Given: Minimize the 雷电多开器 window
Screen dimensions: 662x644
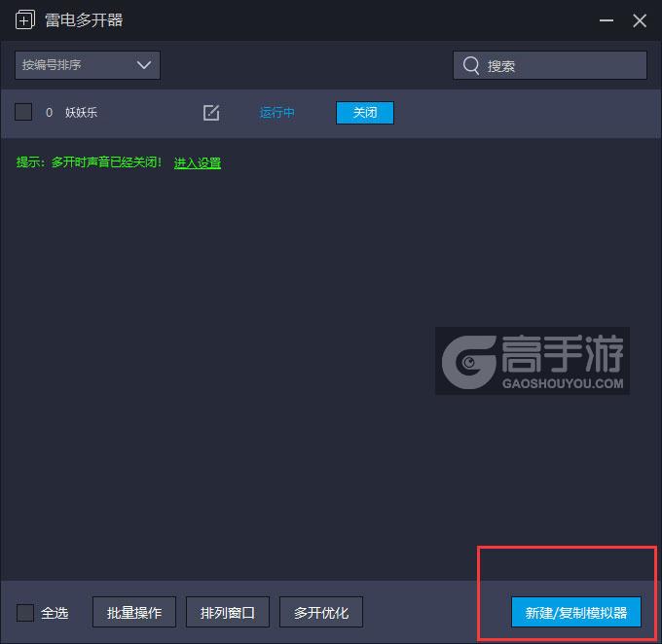Looking at the screenshot, I should pyautogui.click(x=607, y=20).
